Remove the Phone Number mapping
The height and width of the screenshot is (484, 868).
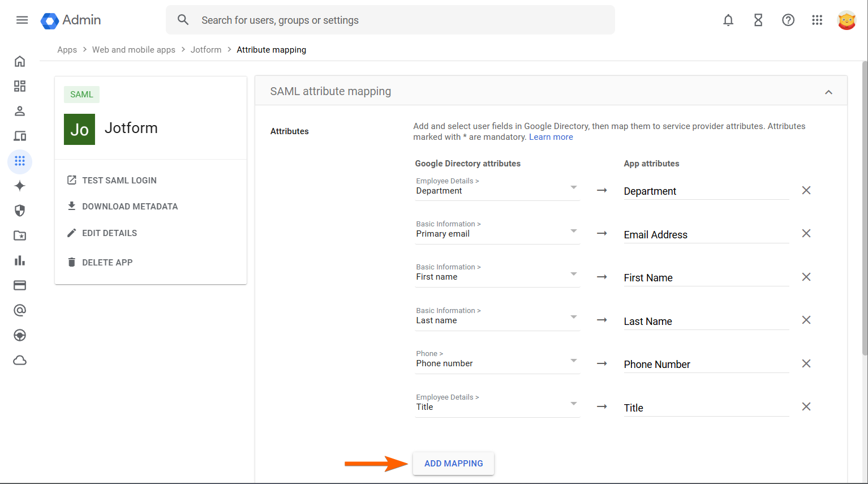click(806, 363)
